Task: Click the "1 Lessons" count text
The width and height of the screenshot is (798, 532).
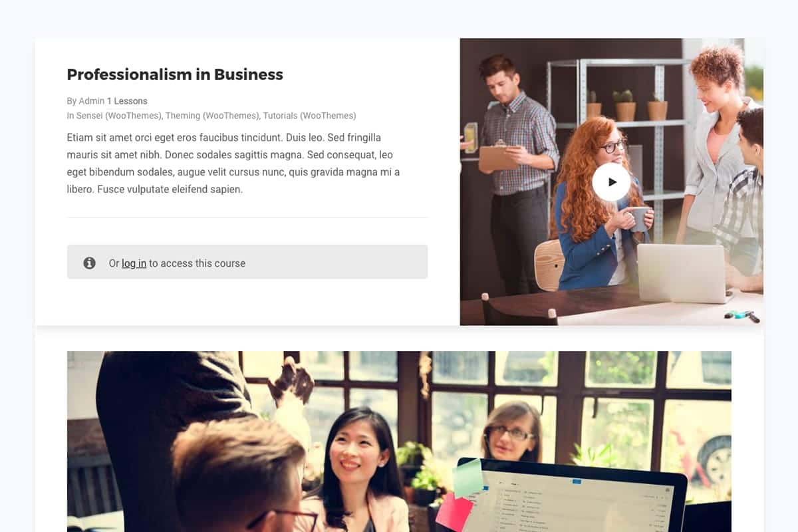Action: click(127, 101)
